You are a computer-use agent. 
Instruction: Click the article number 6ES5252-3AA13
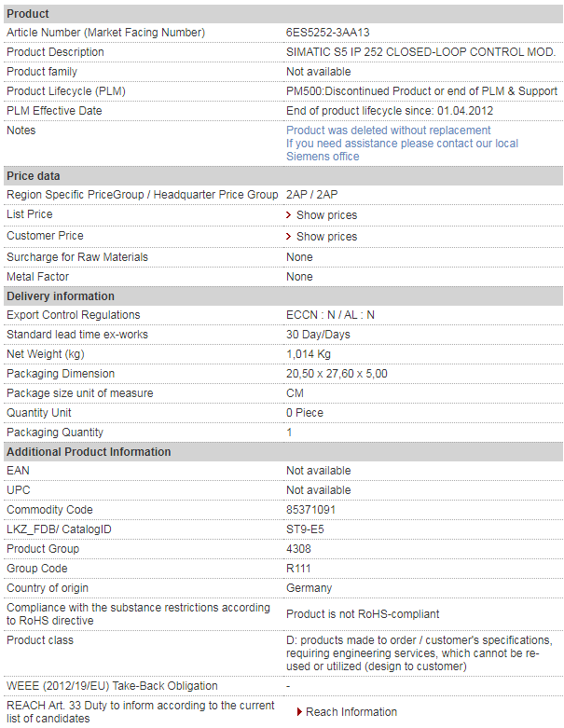328,33
